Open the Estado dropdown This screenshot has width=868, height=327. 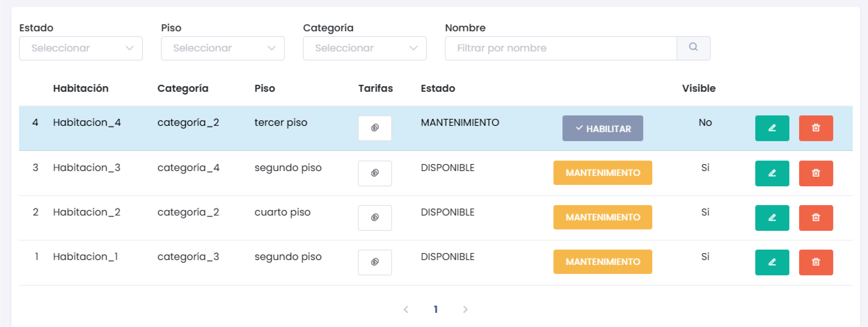click(x=81, y=48)
